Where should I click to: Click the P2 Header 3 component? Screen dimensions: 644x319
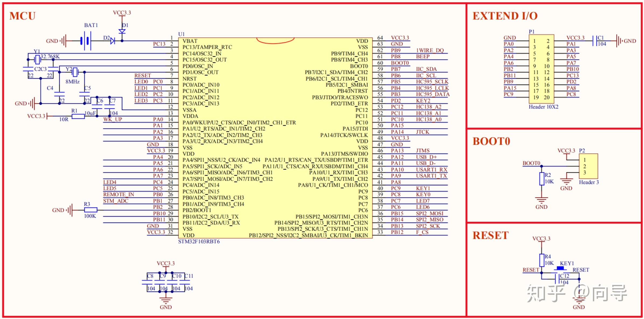coord(588,166)
